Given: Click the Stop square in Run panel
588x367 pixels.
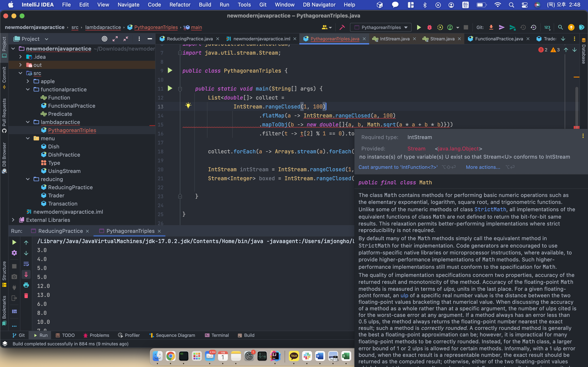Looking at the screenshot, I should coord(14,266).
